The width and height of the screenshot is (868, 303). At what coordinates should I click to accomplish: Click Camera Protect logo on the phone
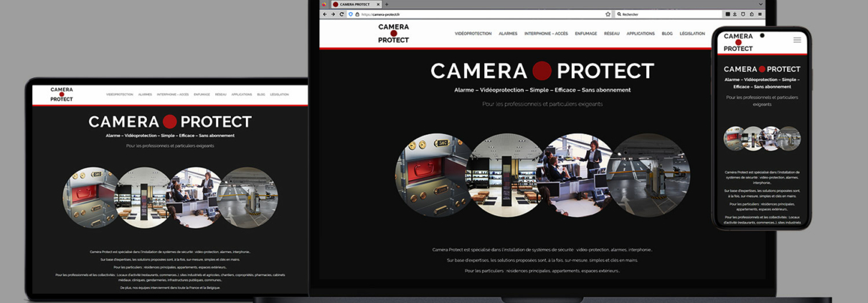click(x=738, y=42)
